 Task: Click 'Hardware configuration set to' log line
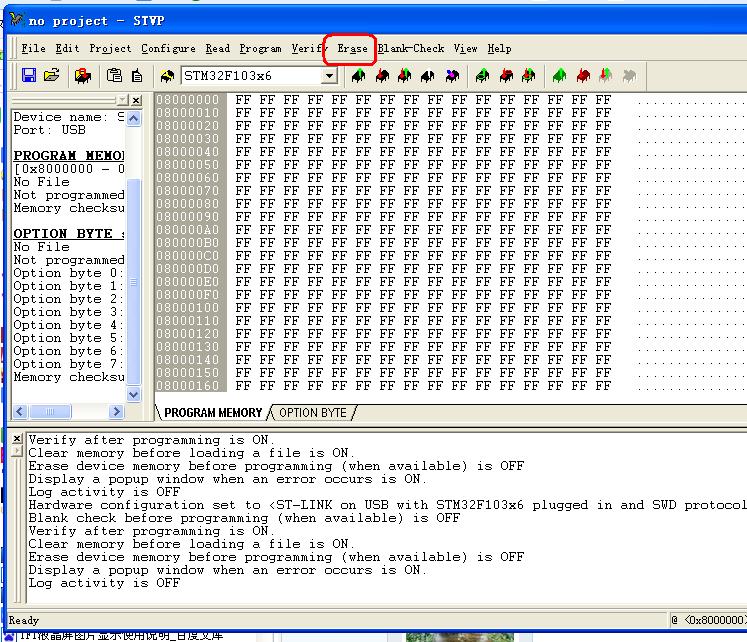[x=387, y=505]
